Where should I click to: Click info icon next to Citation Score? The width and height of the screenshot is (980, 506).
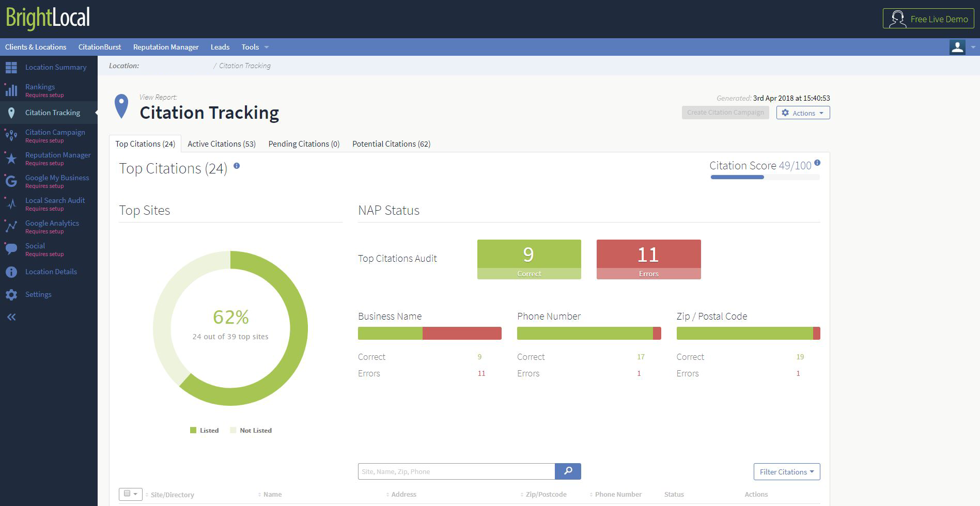click(x=817, y=163)
